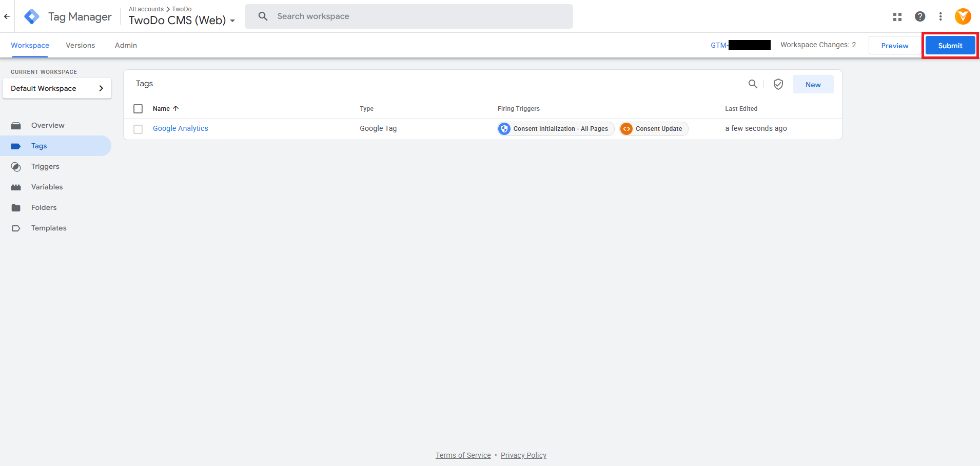Toggle the Name column sort arrow
The image size is (980, 466).
coord(175,108)
